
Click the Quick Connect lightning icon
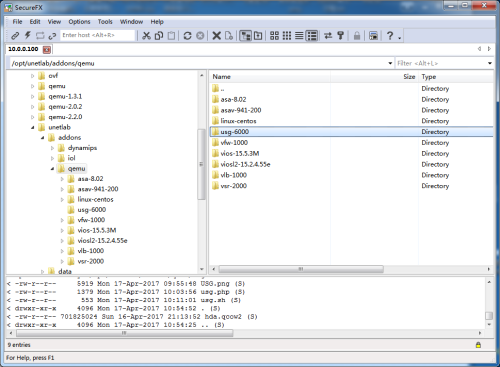[x=28, y=35]
